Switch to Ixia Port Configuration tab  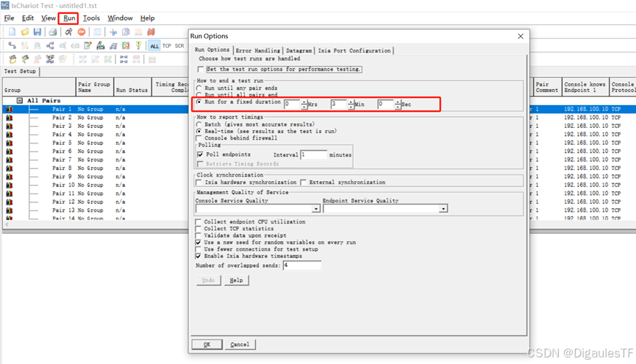tap(354, 51)
